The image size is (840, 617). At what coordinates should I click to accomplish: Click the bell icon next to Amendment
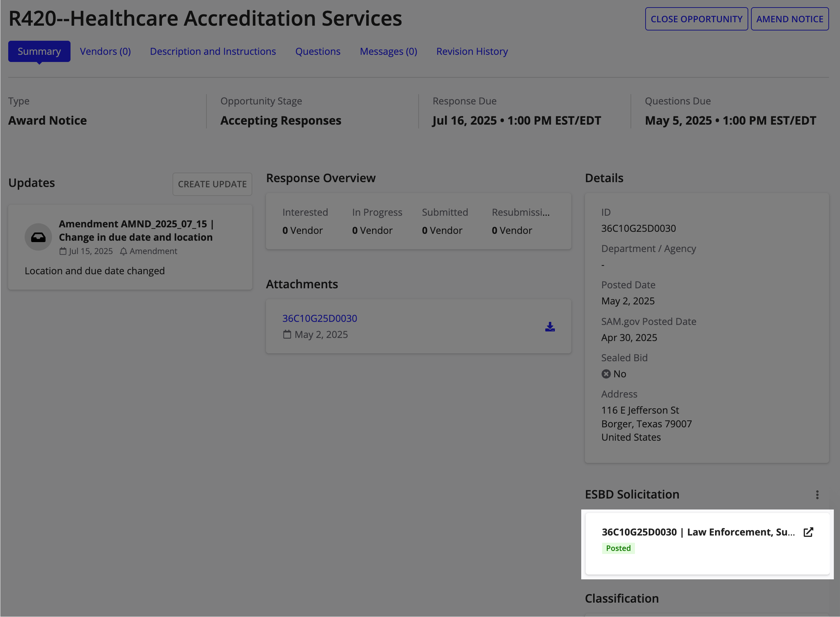tap(124, 251)
